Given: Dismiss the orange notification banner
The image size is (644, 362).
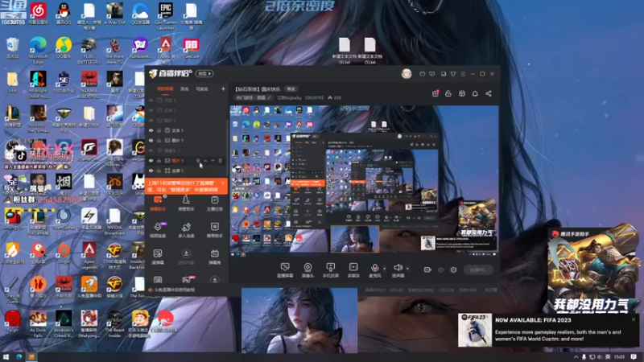Looking at the screenshot, I should [223, 183].
